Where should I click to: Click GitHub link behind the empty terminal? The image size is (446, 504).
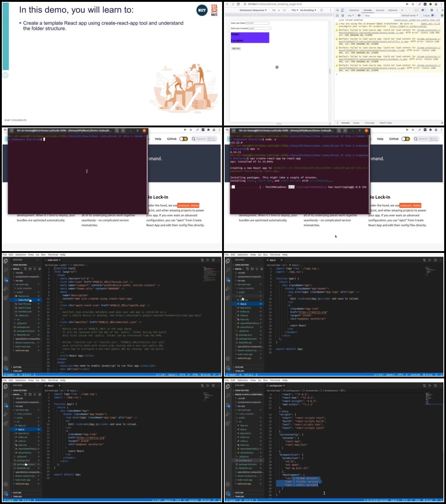172,139
